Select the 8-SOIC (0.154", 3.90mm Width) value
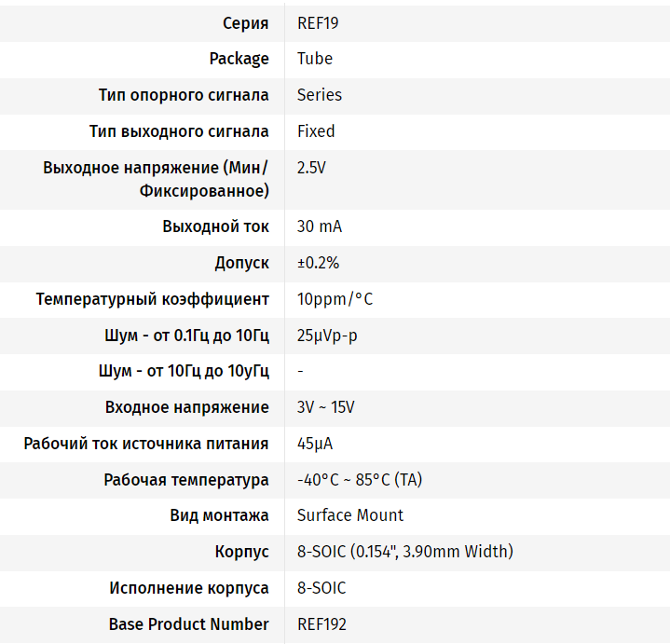Image resolution: width=670 pixels, height=644 pixels. click(404, 552)
